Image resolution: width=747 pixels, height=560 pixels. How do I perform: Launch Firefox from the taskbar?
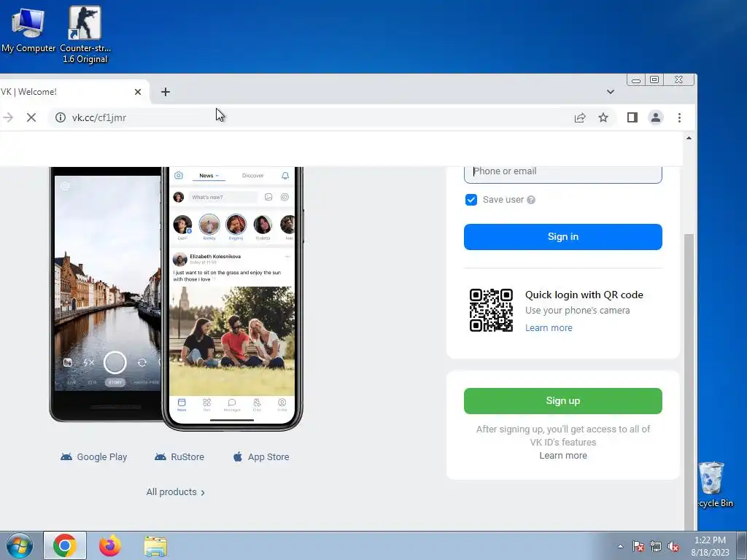click(110, 545)
